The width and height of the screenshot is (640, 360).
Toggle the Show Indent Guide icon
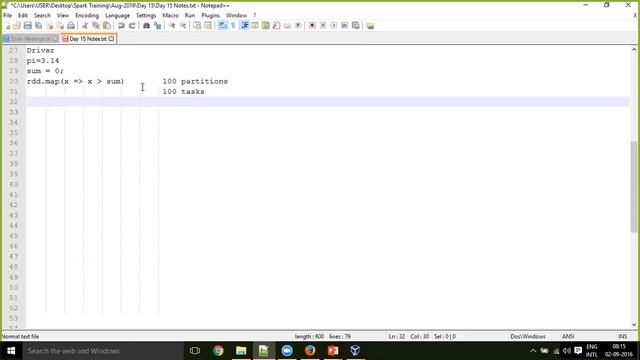point(244,26)
